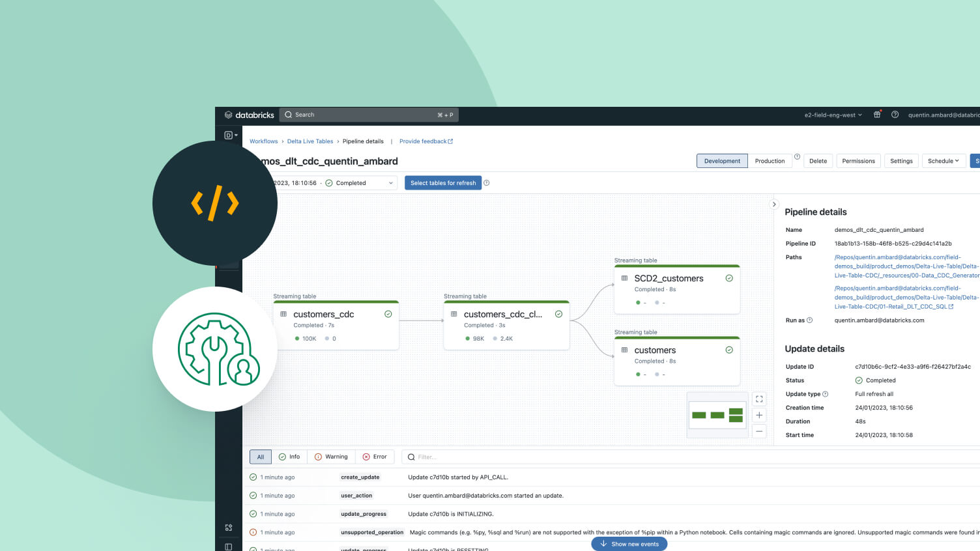Open pipeline Permissions
The width and height of the screenshot is (980, 551).
point(858,161)
